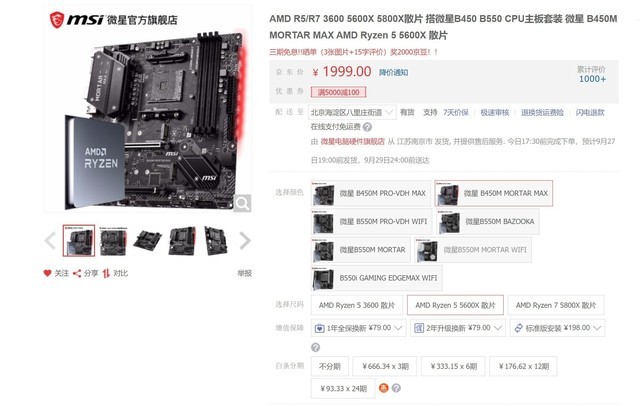640x406 pixels.
Task: Select 不分期 no installment option
Action: pyautogui.click(x=330, y=366)
